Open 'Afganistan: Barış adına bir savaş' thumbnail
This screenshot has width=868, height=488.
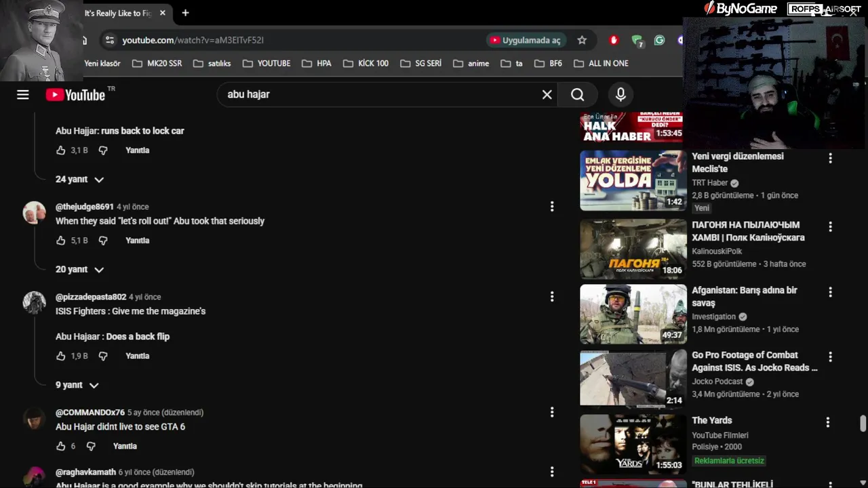tap(633, 314)
